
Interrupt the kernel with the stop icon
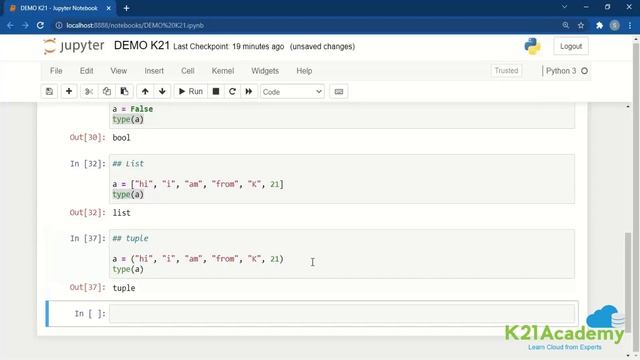216,91
